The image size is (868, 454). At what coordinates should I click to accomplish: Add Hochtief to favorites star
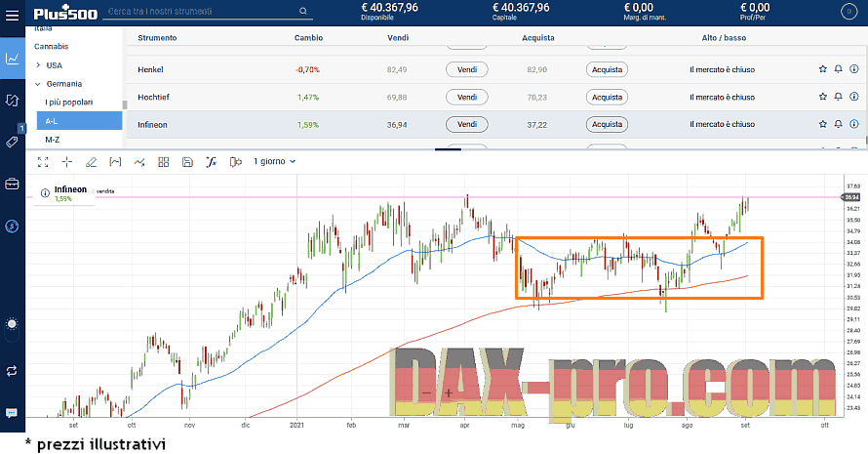pyautogui.click(x=822, y=97)
